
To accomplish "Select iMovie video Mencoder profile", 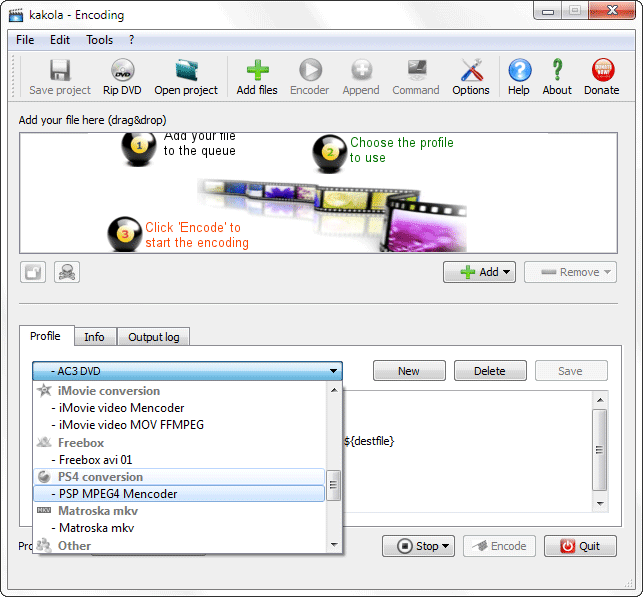I will [x=179, y=408].
